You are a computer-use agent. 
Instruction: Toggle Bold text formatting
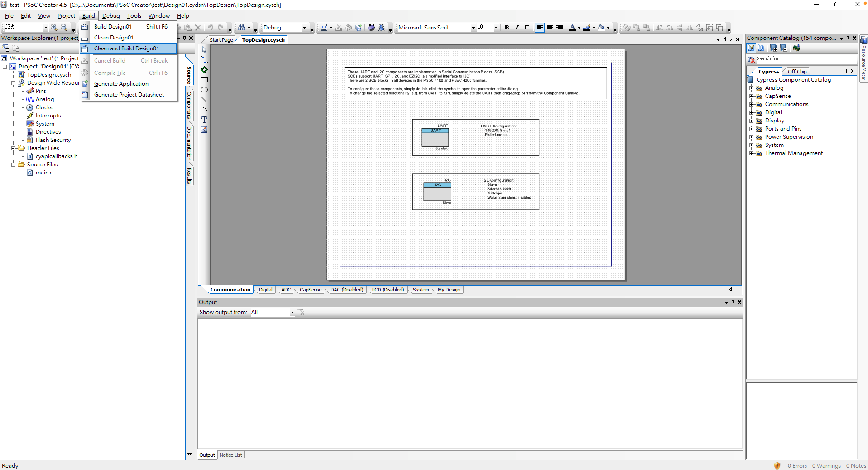[x=507, y=28]
